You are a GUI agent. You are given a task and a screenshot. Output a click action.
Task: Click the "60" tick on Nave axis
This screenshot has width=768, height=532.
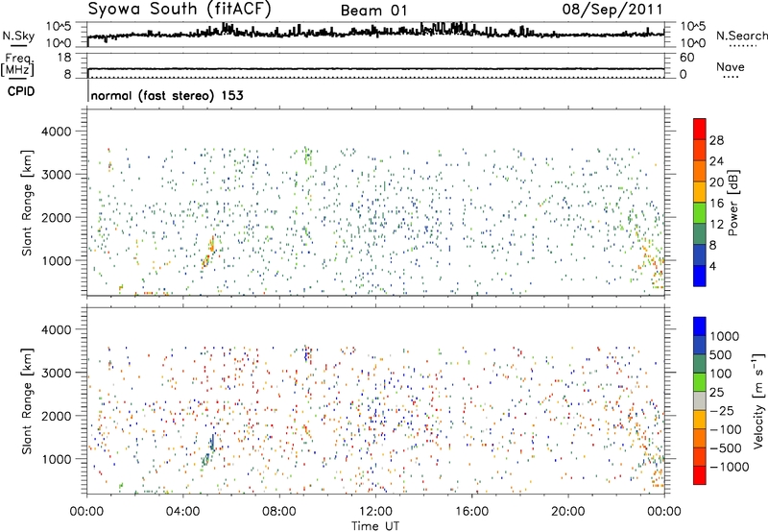pyautogui.click(x=686, y=58)
